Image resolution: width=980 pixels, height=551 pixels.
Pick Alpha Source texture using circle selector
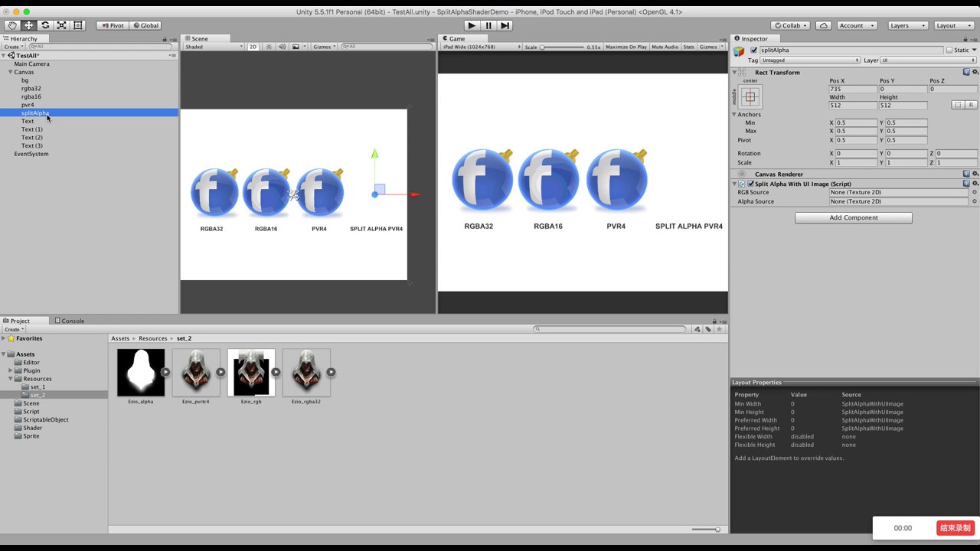coord(975,201)
